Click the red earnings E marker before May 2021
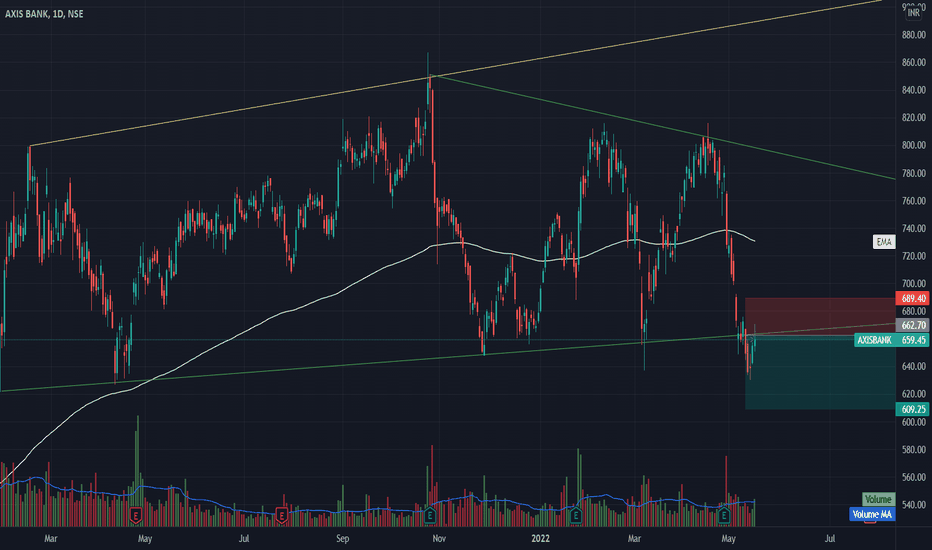This screenshot has width=932, height=550. pos(136,516)
